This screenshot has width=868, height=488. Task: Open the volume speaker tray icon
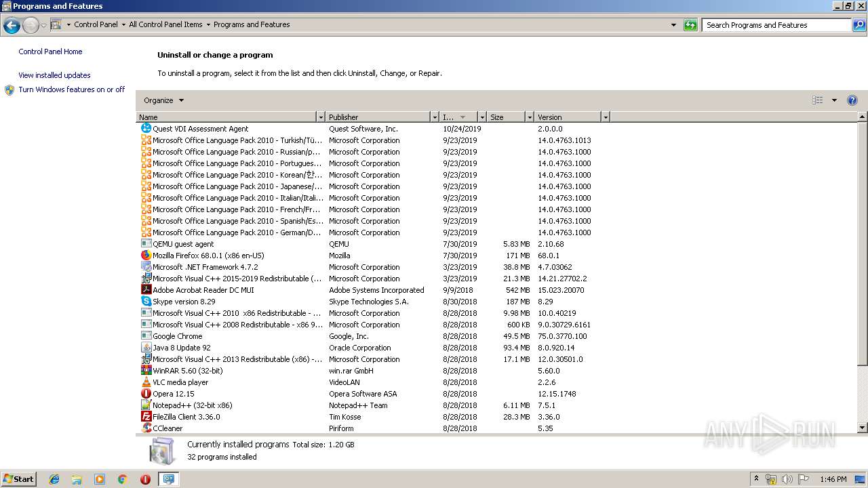[787, 479]
